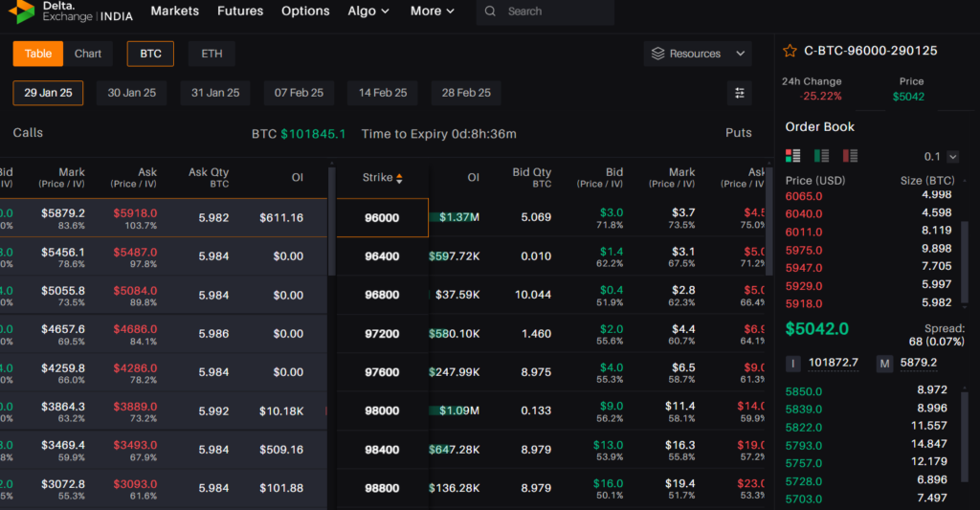Select BTC options

[x=150, y=54]
